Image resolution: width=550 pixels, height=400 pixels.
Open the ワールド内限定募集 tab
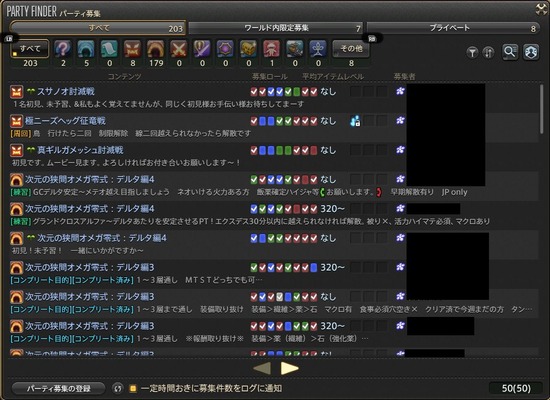pos(276,28)
